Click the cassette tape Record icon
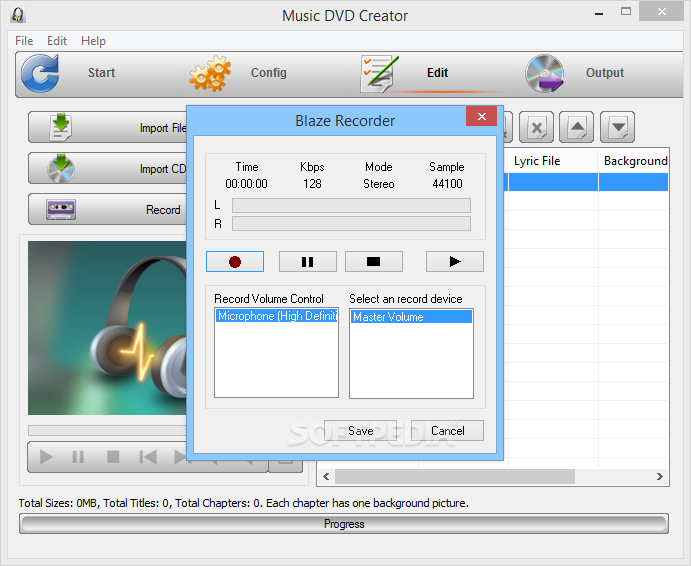 61,209
